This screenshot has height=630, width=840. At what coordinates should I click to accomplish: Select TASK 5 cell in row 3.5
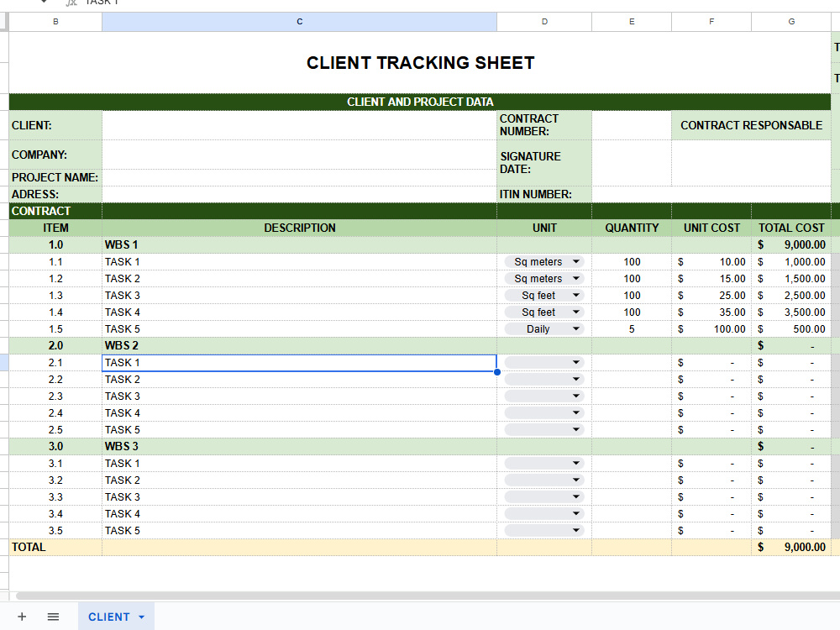tap(300, 530)
